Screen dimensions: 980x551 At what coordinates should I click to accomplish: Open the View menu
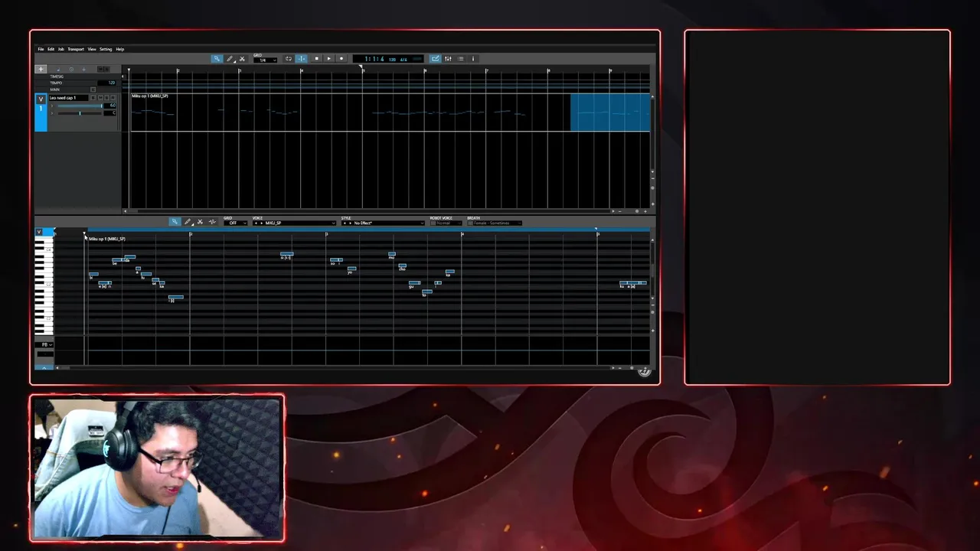(x=92, y=49)
